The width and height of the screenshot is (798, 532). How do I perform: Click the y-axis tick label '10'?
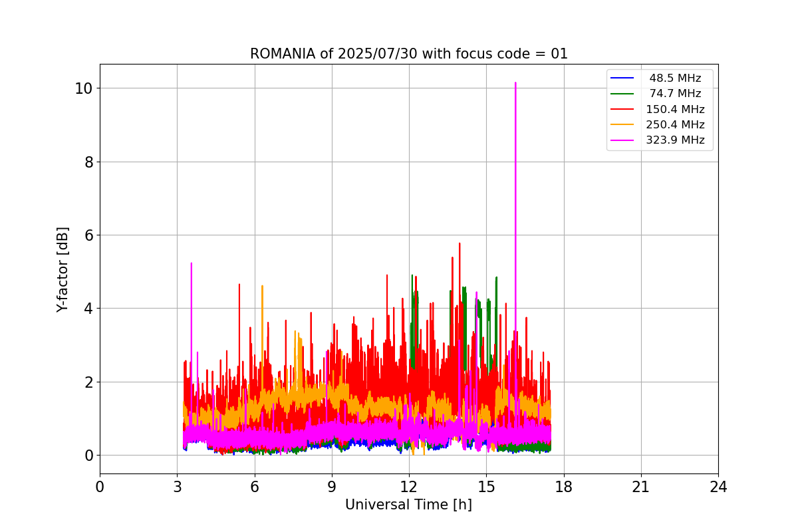tap(84, 88)
